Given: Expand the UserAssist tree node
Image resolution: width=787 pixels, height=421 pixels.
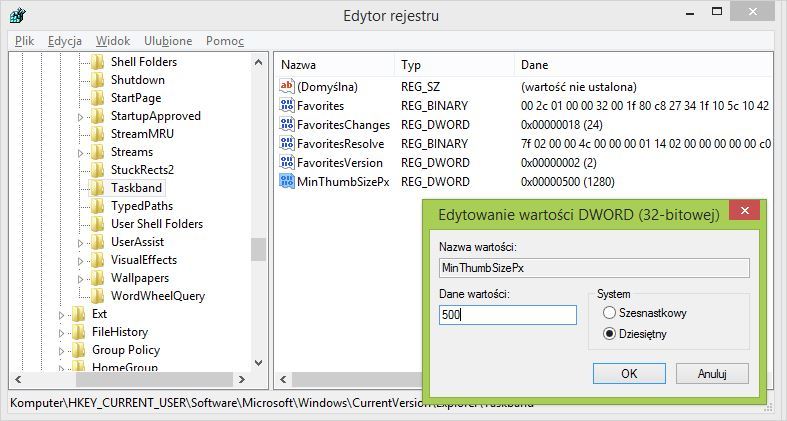Looking at the screenshot, I should click(80, 243).
